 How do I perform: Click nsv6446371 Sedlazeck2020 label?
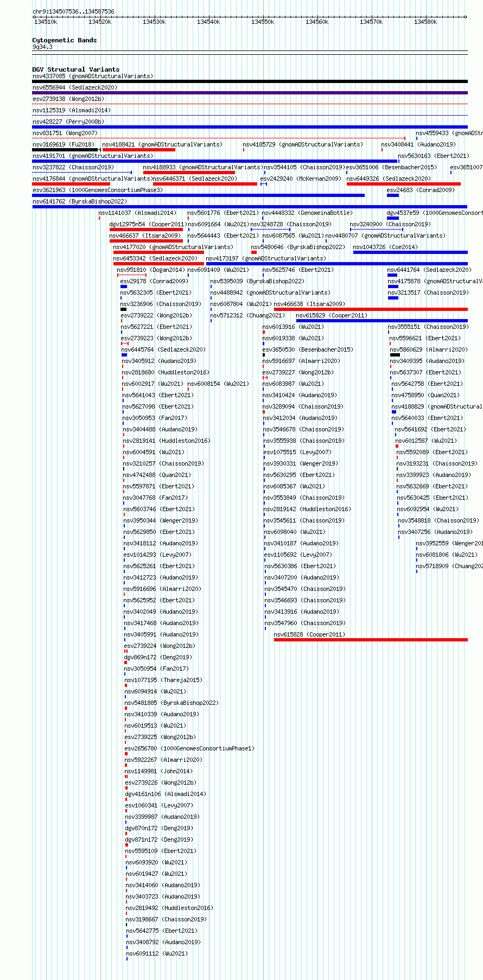click(x=195, y=179)
